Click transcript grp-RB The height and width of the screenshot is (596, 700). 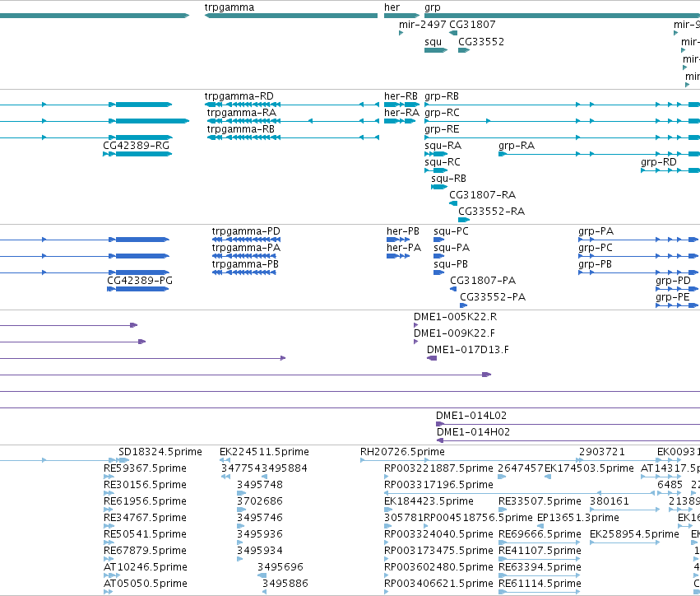tap(442, 97)
